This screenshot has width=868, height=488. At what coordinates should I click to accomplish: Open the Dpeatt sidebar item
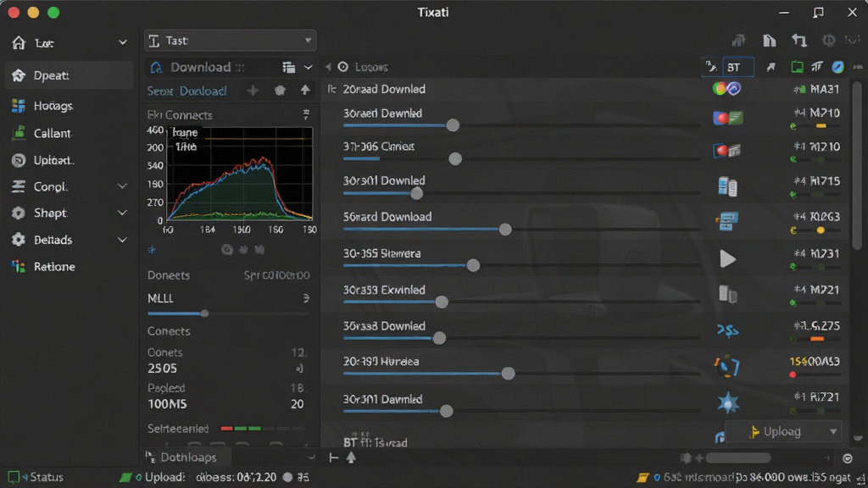(x=69, y=75)
